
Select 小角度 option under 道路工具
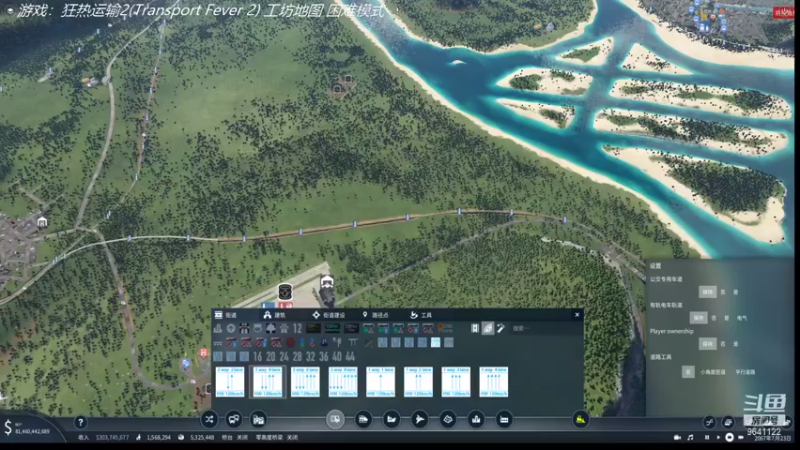click(x=712, y=372)
